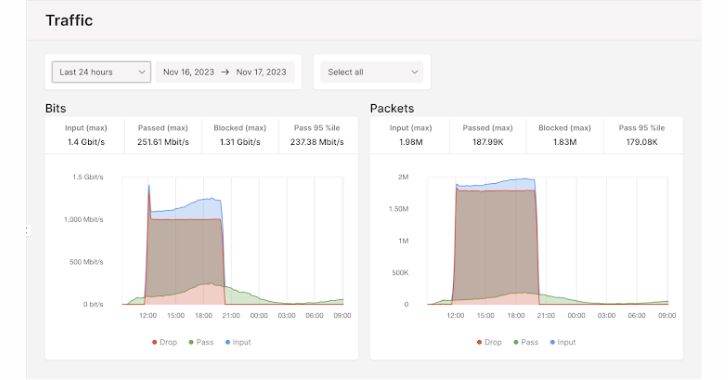Viewport: 728px width, 380px height.
Task: Toggle Pass series in Packets legend
Action: (x=526, y=342)
